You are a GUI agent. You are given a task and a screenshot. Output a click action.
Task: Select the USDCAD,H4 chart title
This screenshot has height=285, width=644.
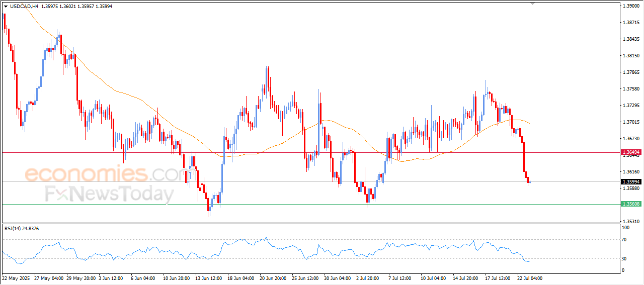[24, 7]
